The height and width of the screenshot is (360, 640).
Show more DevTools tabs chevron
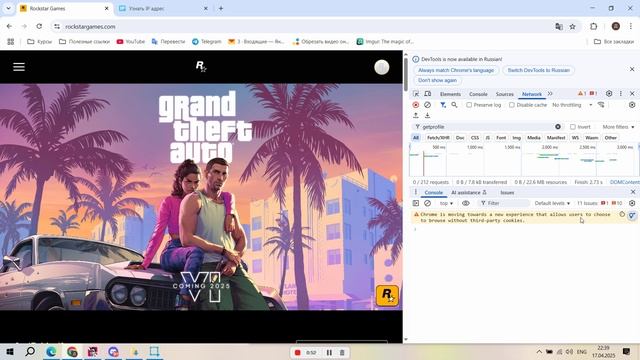click(x=550, y=94)
